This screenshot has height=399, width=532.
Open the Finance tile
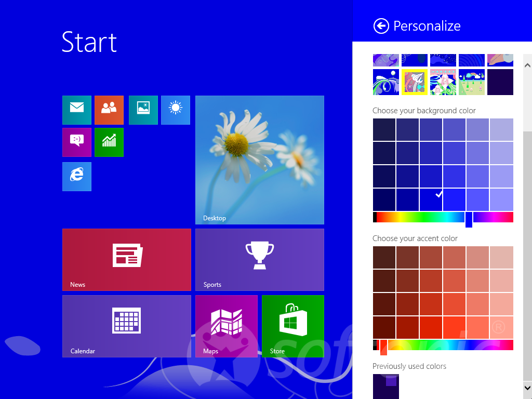[109, 142]
